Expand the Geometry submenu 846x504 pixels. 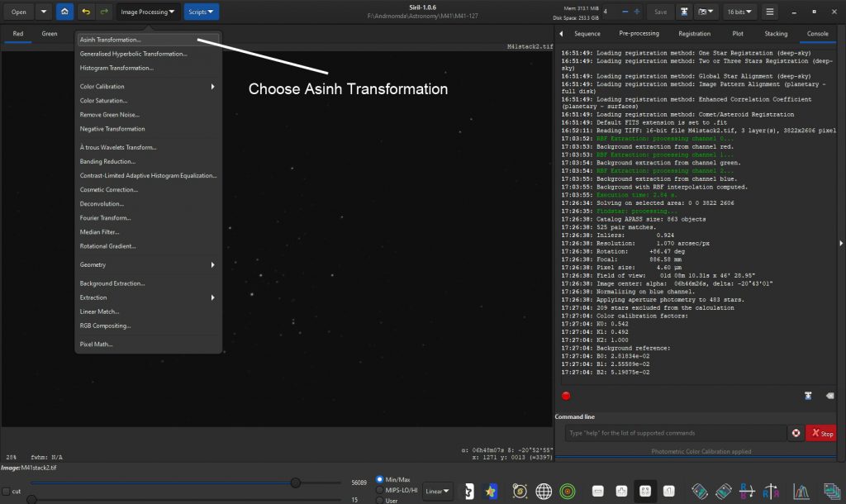pyautogui.click(x=147, y=264)
